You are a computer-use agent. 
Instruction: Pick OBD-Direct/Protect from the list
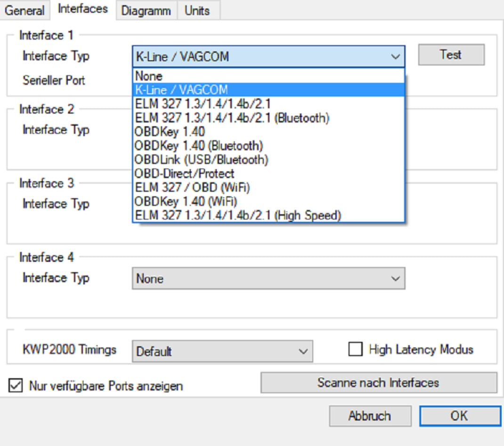pos(268,173)
